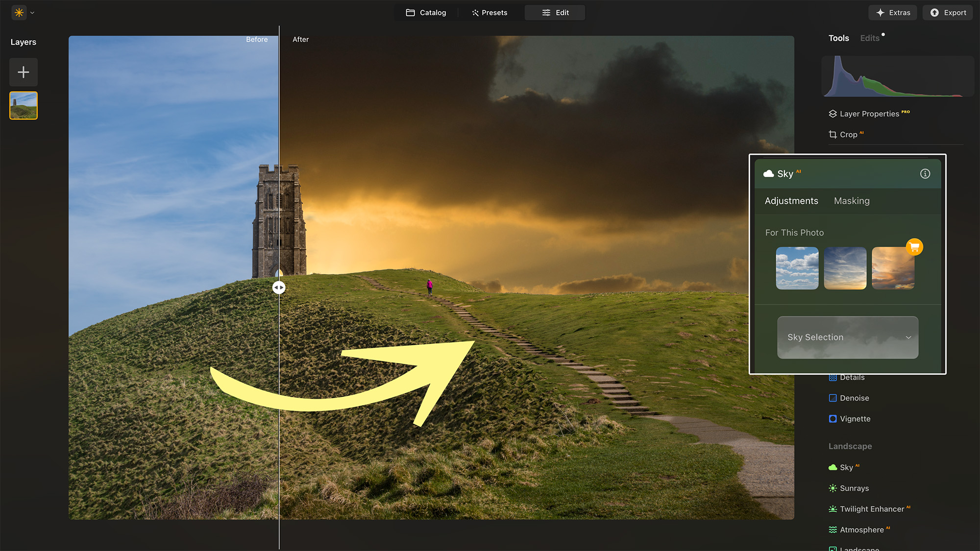Image resolution: width=980 pixels, height=551 pixels.
Task: Click the Export button
Action: pyautogui.click(x=948, y=13)
